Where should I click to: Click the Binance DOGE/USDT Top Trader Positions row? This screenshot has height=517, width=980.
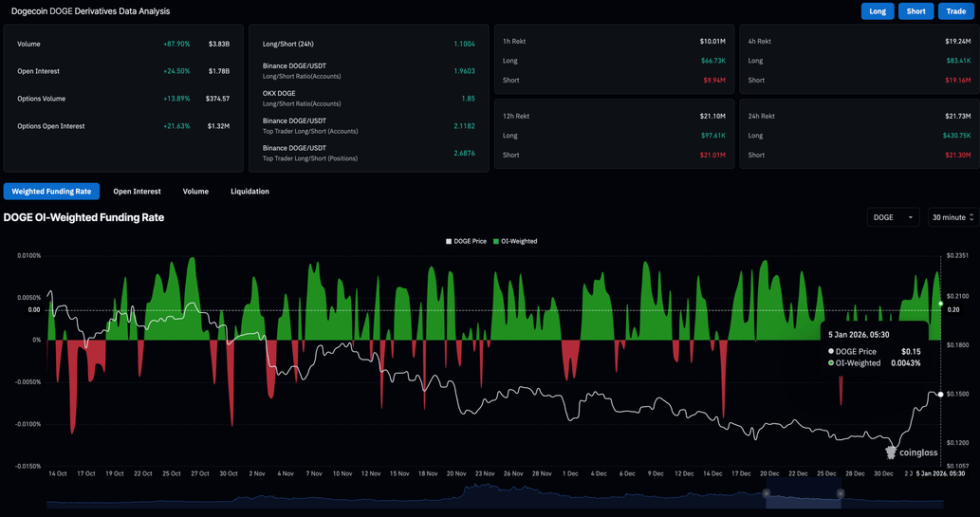[x=368, y=153]
